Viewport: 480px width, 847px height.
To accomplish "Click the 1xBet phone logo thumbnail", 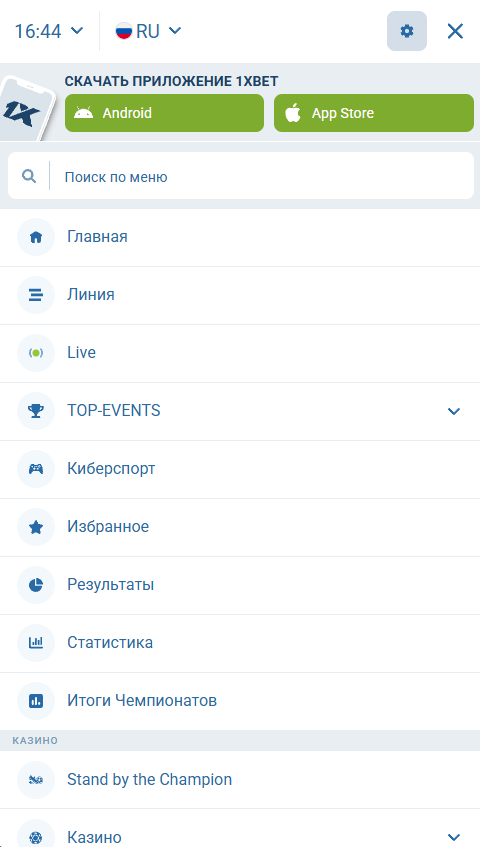I will (26, 108).
